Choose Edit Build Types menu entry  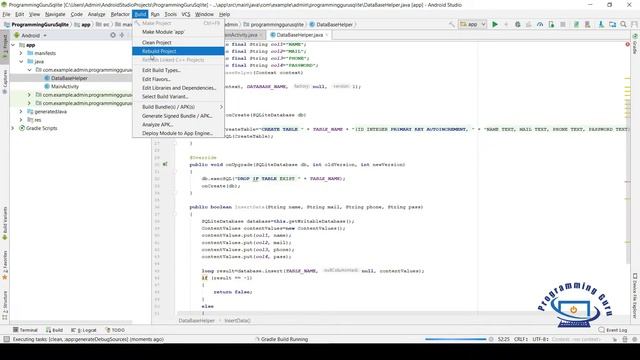178,70
